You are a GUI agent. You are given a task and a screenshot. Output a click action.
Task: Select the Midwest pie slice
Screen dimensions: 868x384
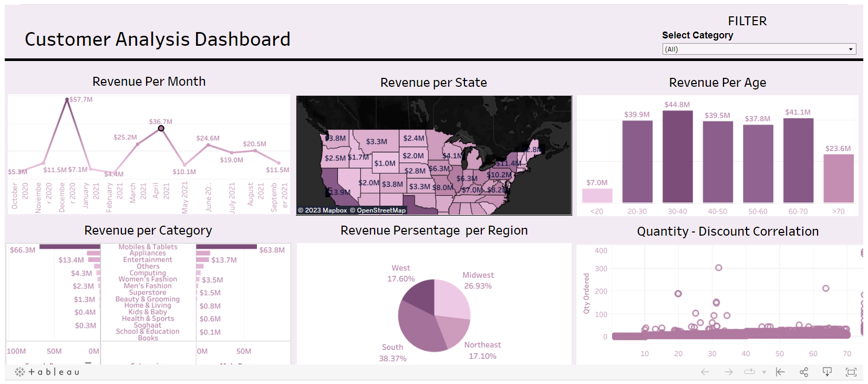coord(452,299)
